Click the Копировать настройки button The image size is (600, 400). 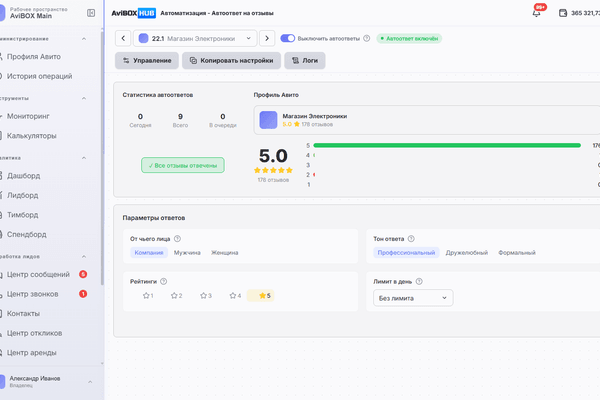point(232,60)
